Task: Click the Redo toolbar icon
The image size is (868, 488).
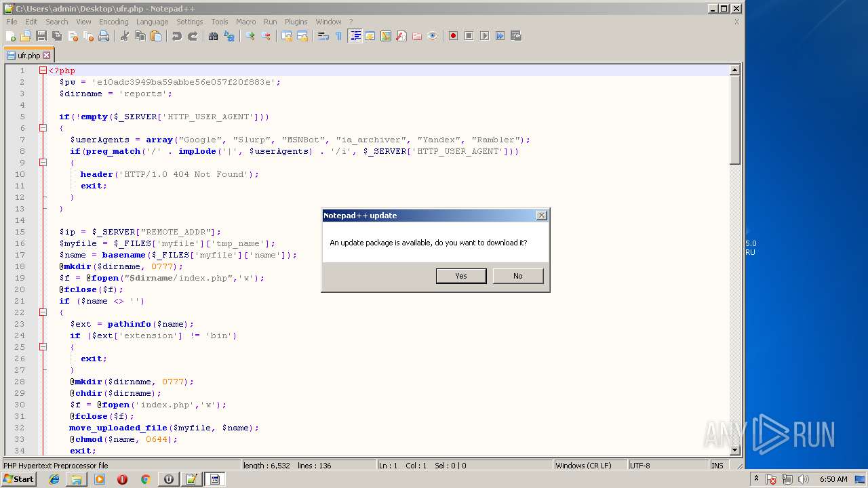Action: 193,36
